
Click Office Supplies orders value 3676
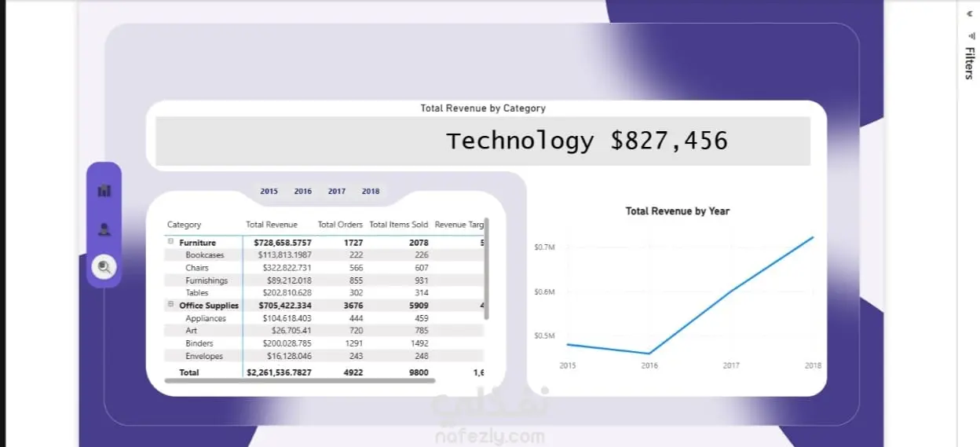pos(353,306)
